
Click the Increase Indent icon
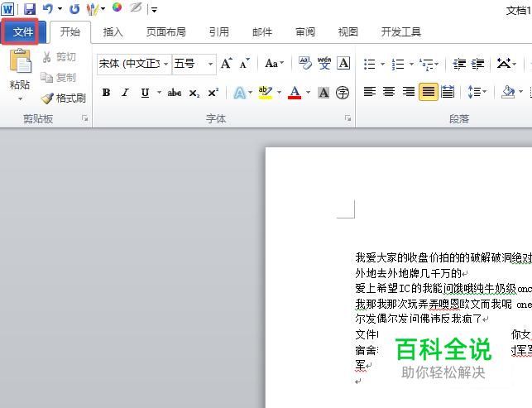(478, 64)
